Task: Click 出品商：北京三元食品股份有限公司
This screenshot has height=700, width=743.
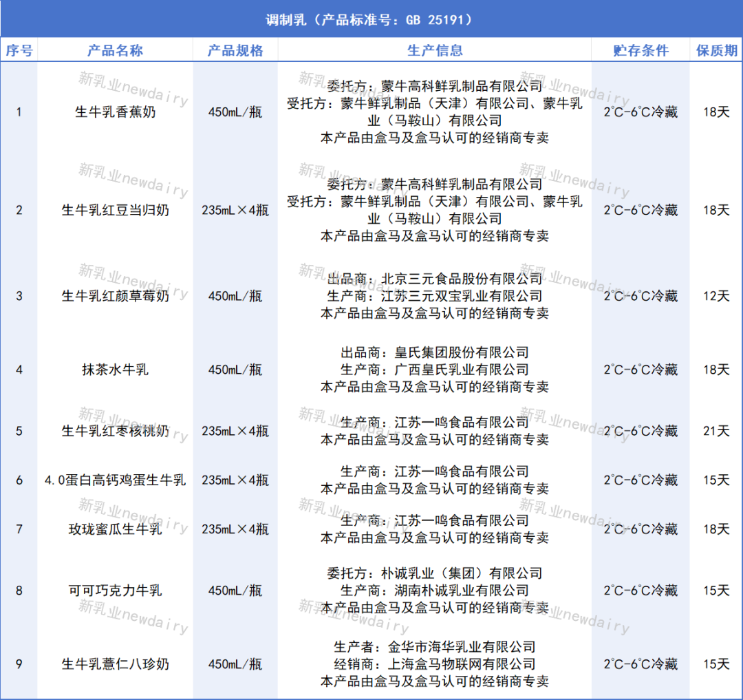Action: click(435, 279)
